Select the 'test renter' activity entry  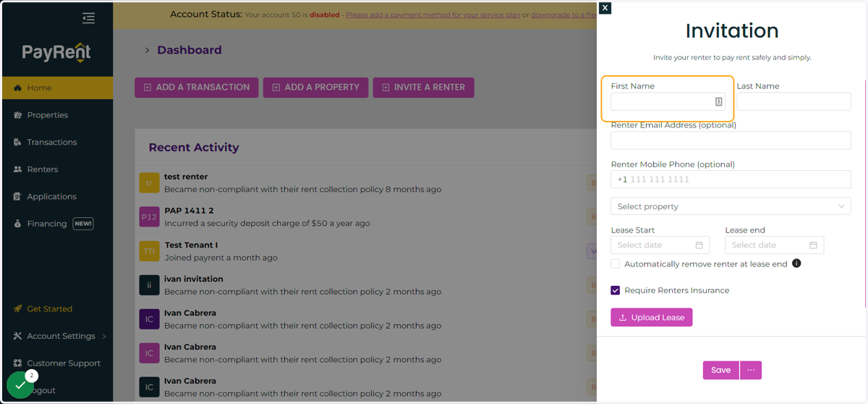(366, 183)
